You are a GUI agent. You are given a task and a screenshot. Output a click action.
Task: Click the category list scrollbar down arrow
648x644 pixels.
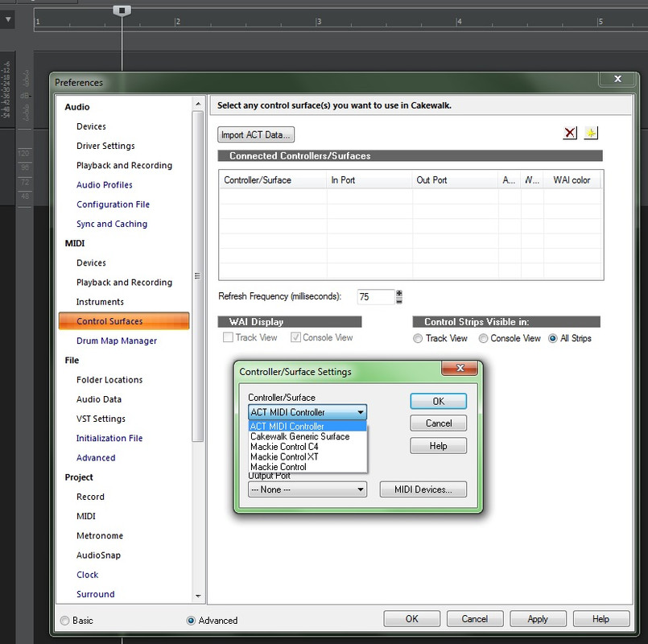pos(198,596)
